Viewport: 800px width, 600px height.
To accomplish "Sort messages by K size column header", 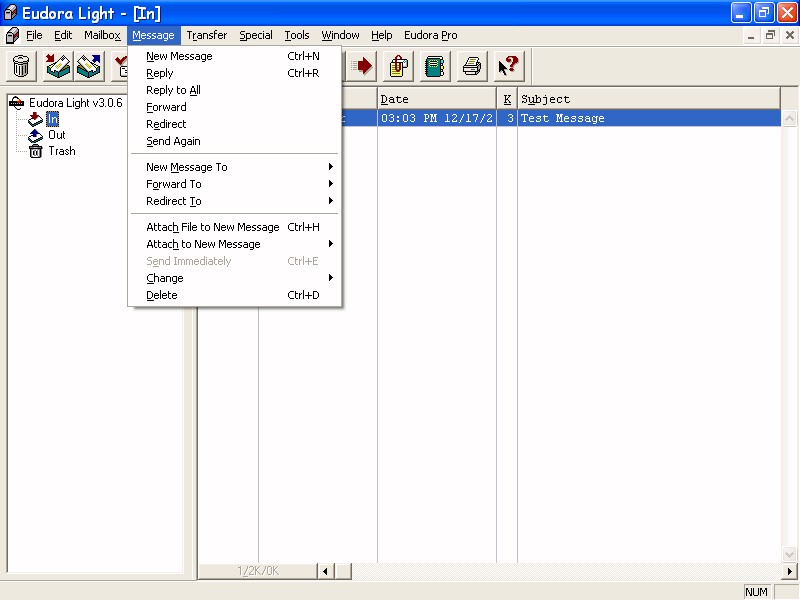I will coord(507,99).
